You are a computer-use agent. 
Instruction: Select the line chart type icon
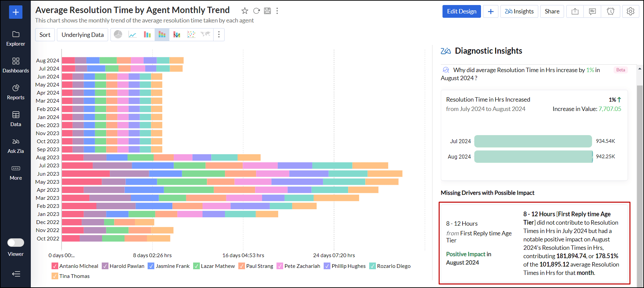point(133,35)
